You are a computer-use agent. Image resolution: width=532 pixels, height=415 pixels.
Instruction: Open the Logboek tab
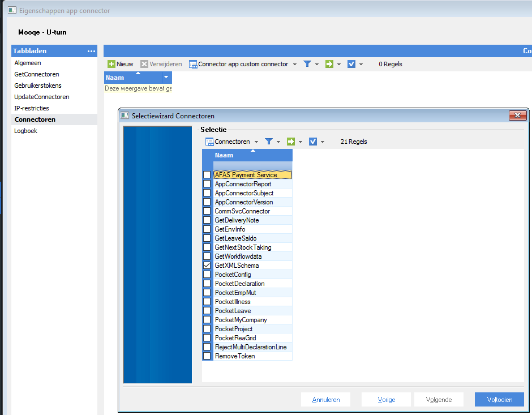(x=26, y=131)
